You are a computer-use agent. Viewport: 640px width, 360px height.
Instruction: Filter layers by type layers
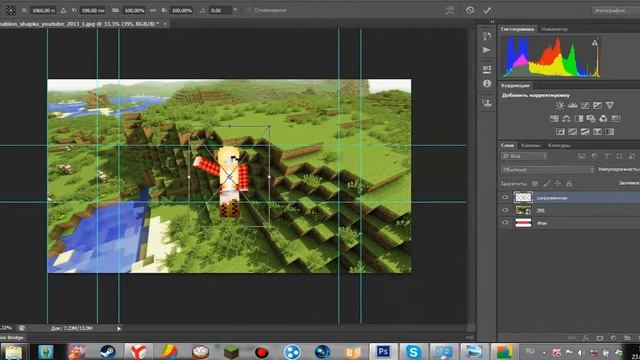point(607,156)
